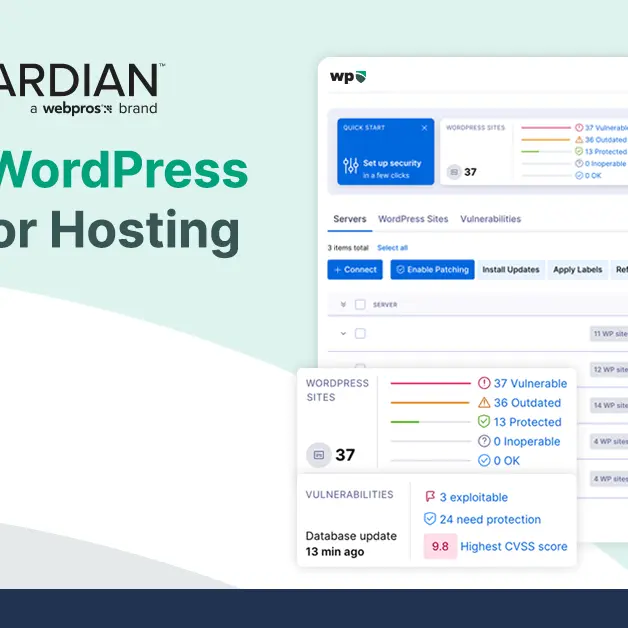The height and width of the screenshot is (628, 628).
Task: Click the 'Database update 13 min ago' text
Action: pos(351,544)
